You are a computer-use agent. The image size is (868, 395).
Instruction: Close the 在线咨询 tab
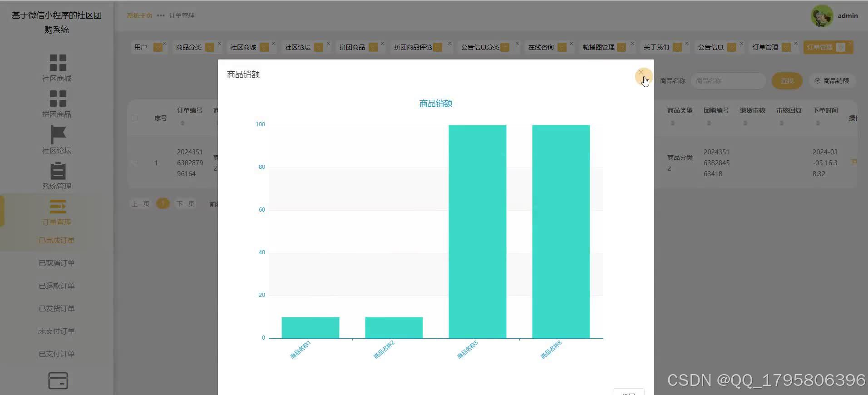[x=572, y=44]
